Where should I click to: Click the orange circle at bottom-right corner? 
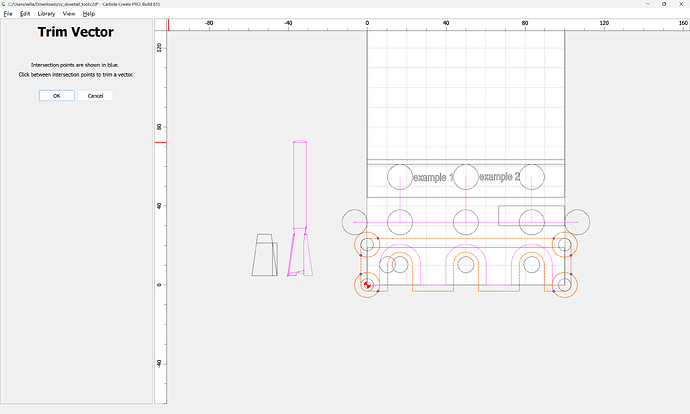pos(565,285)
